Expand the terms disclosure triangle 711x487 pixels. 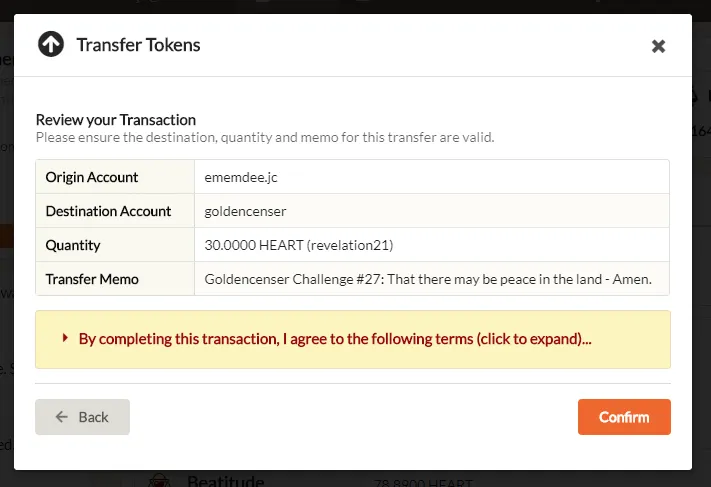[x=65, y=338]
